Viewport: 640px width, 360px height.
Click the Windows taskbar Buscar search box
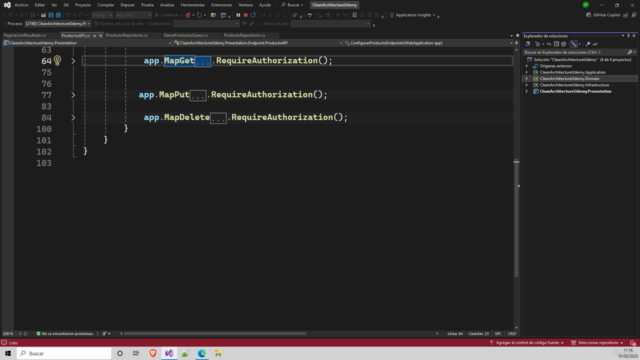[64, 353]
